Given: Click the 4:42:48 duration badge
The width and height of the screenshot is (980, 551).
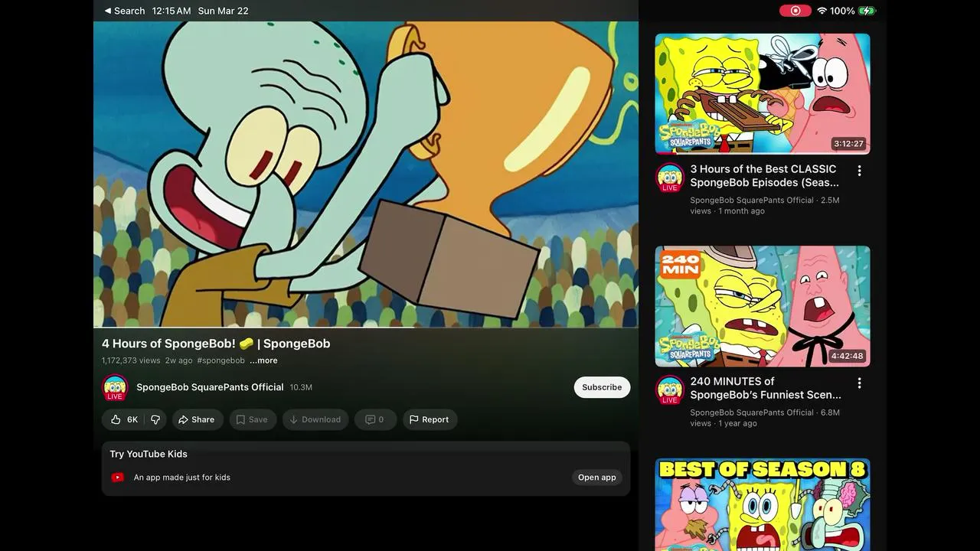Looking at the screenshot, I should tap(848, 356).
